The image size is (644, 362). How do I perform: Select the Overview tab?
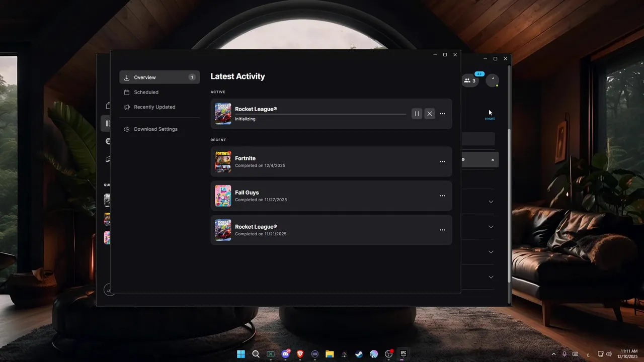coord(159,77)
